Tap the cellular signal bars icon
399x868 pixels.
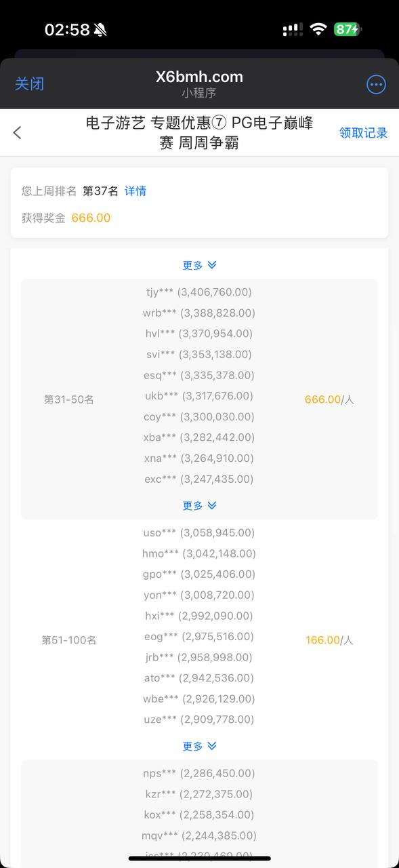click(x=293, y=29)
